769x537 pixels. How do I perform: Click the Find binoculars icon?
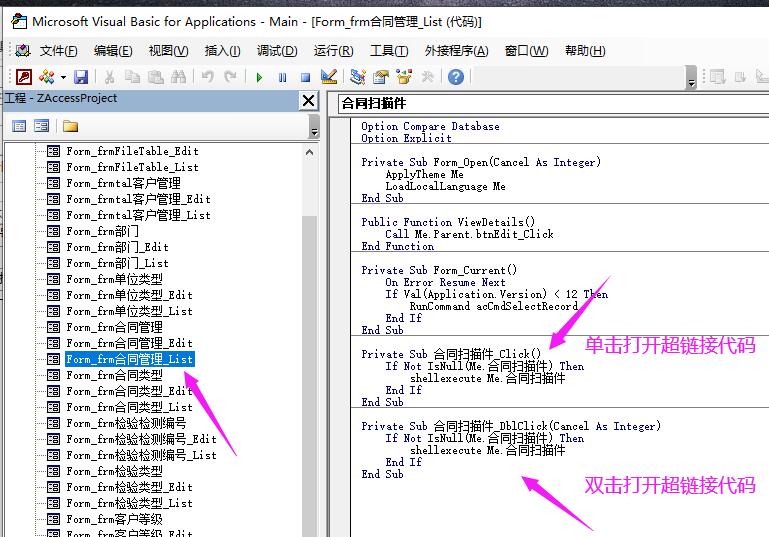coord(178,77)
